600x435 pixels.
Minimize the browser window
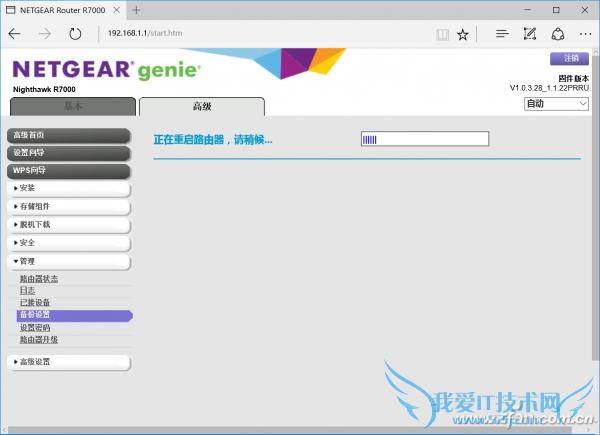click(528, 10)
